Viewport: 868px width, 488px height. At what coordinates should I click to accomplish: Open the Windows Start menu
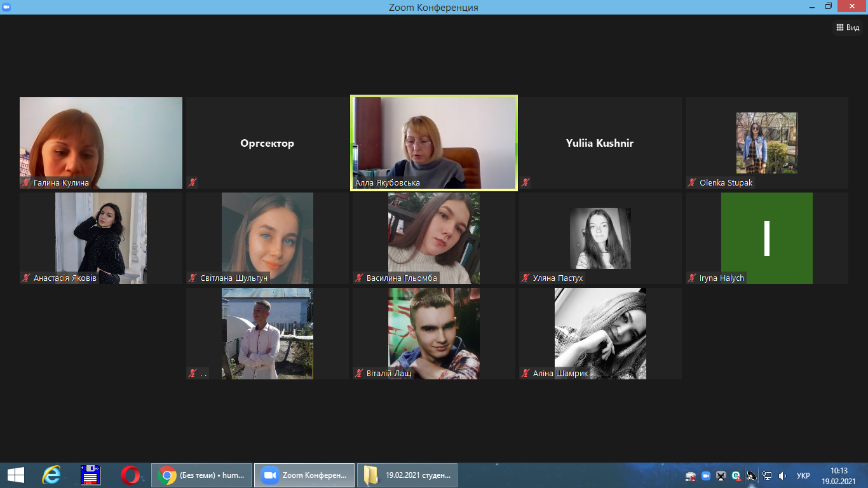pos(16,475)
